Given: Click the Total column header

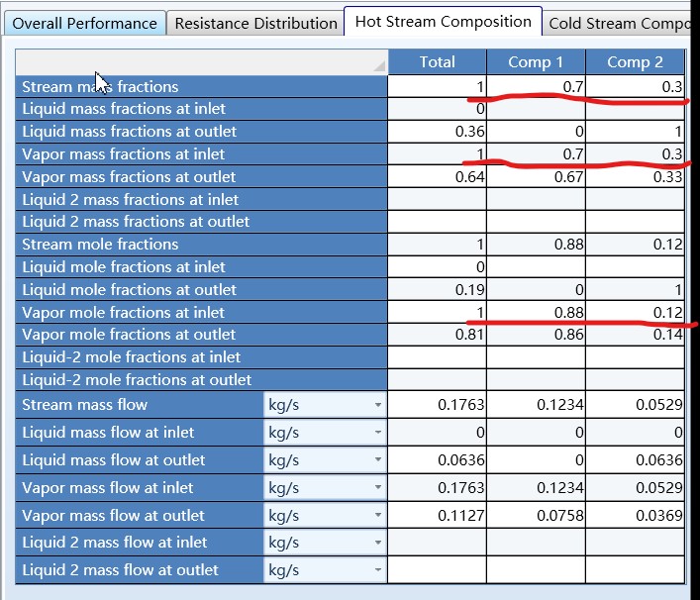Looking at the screenshot, I should point(437,61).
